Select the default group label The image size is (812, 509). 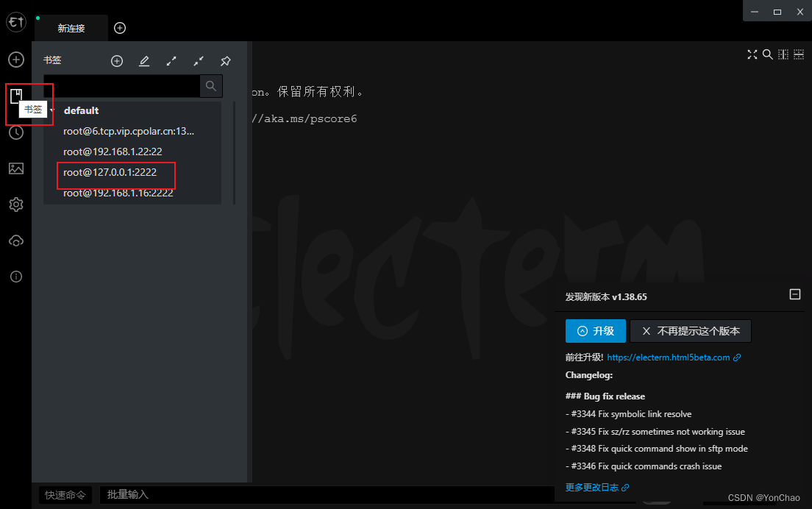coord(82,110)
